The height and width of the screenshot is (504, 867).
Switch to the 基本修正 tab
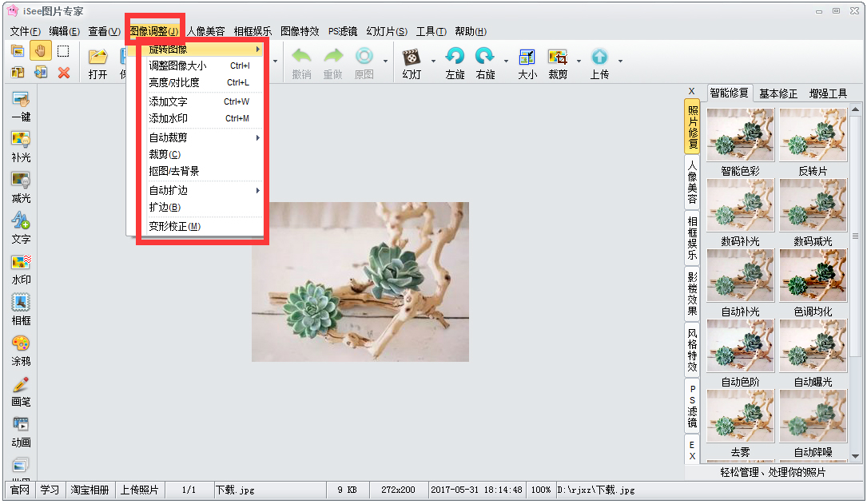(778, 93)
